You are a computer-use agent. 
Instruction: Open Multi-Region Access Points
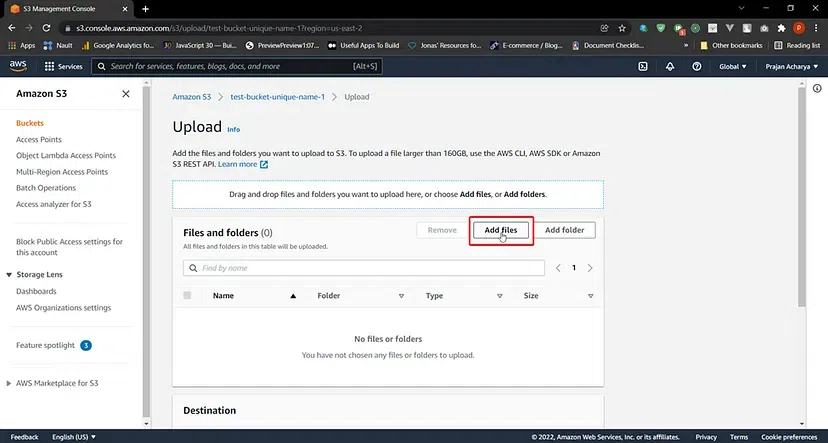point(62,172)
